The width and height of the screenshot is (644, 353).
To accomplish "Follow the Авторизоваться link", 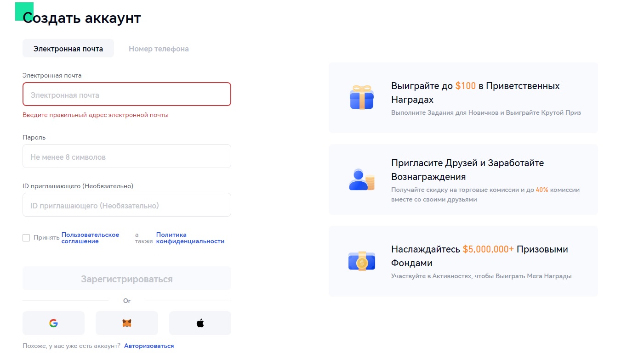I will coord(149,346).
